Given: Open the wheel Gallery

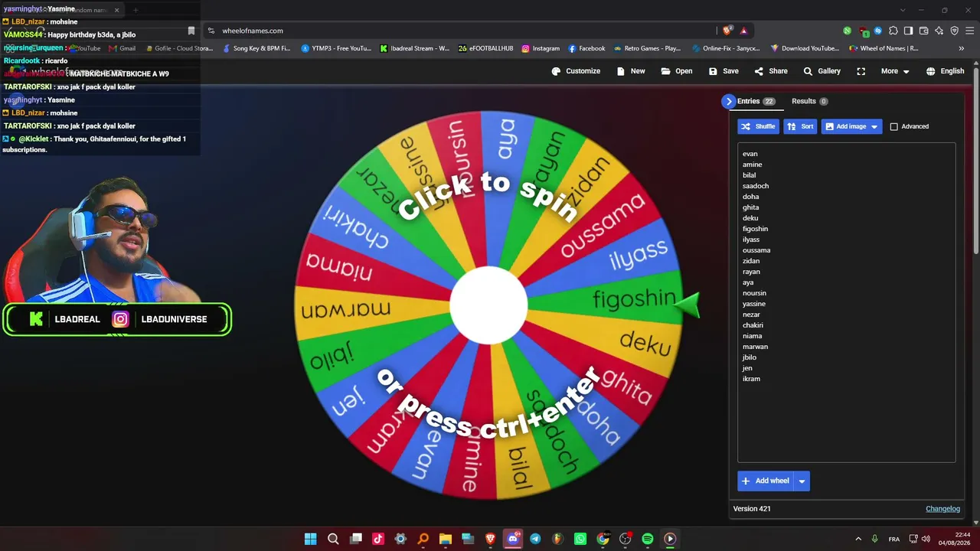Looking at the screenshot, I should pos(822,71).
